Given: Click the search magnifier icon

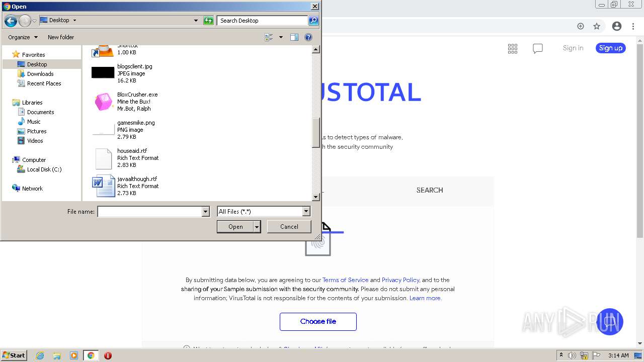Looking at the screenshot, I should pos(313,21).
